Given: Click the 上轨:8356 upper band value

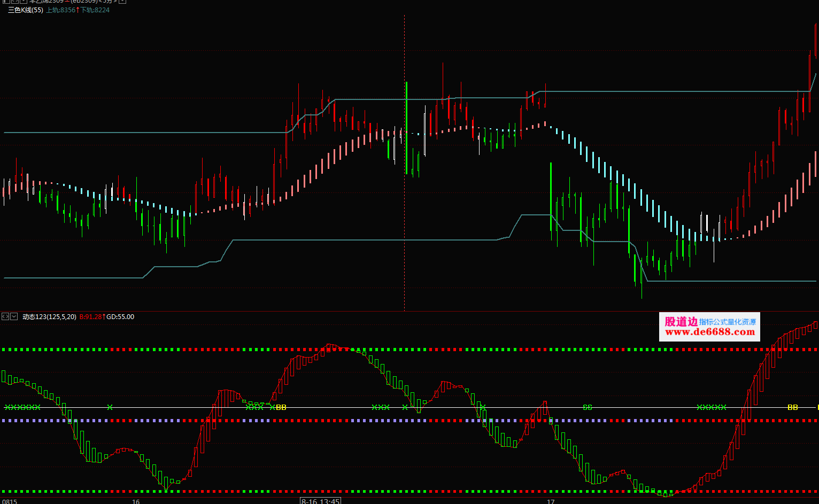Looking at the screenshot, I should pyautogui.click(x=60, y=10).
